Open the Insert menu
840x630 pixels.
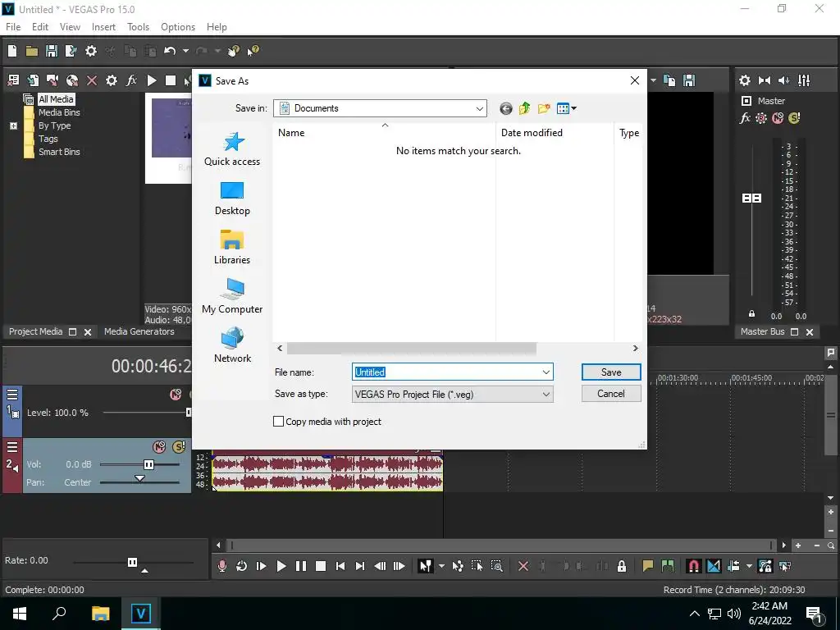tap(103, 27)
